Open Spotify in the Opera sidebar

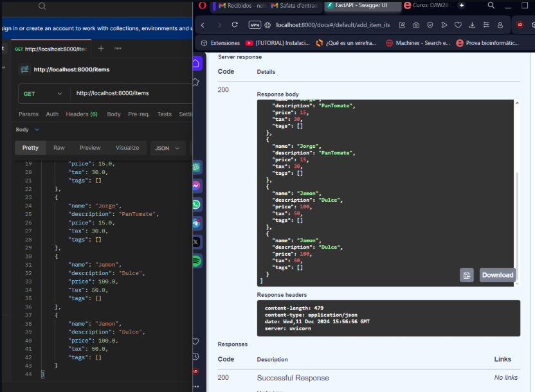[x=196, y=261]
